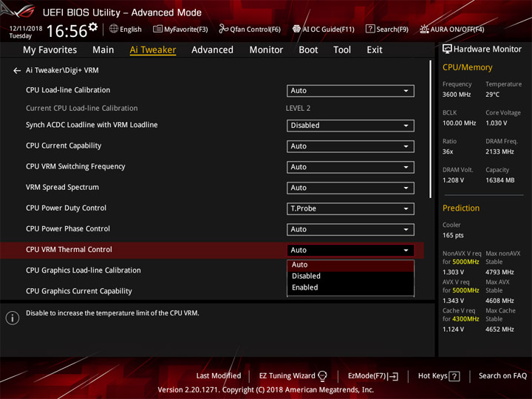Switch to Advanced tab

[212, 50]
